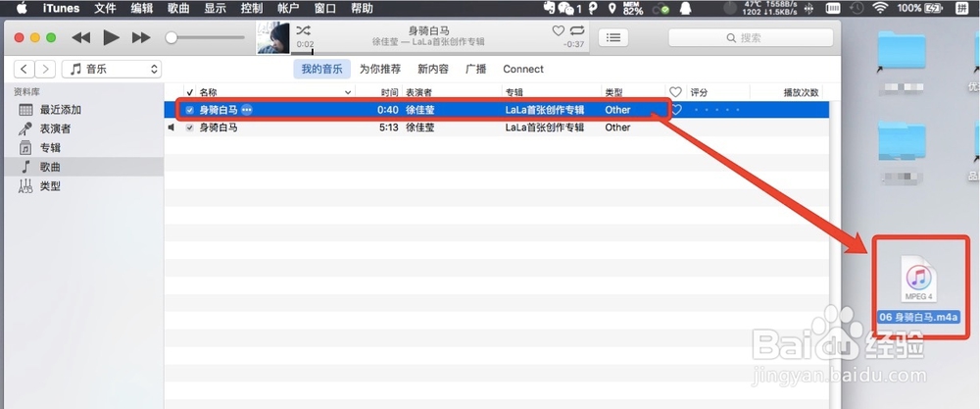Click the Evernote elephant menu bar icon
The height and width of the screenshot is (409, 980).
[x=550, y=8]
